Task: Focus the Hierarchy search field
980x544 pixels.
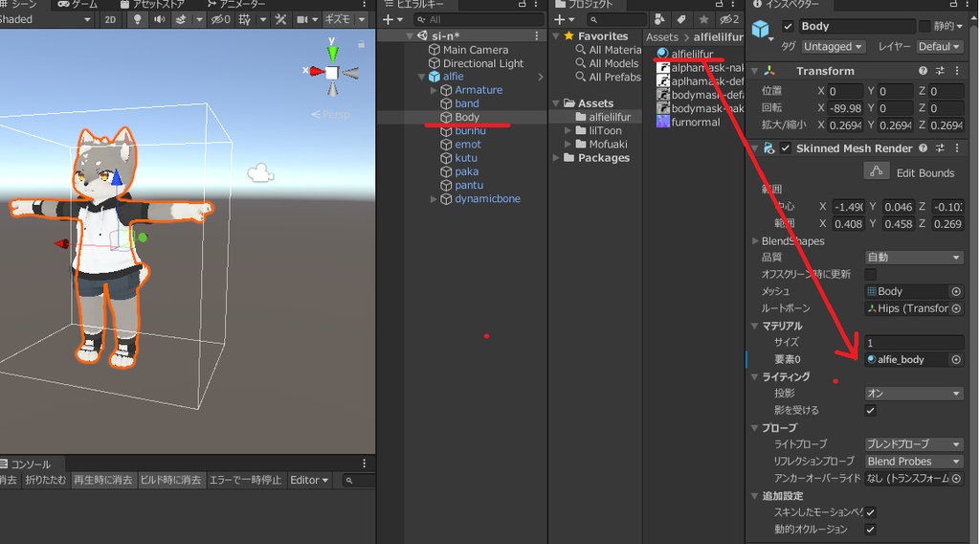Action: point(479,19)
